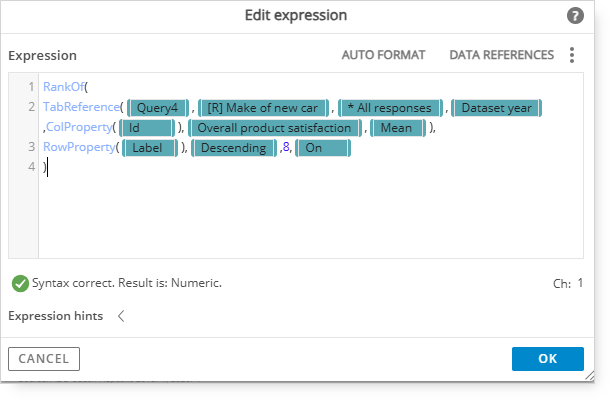610x399 pixels.
Task: Open the three-dot more options menu
Action: click(571, 55)
